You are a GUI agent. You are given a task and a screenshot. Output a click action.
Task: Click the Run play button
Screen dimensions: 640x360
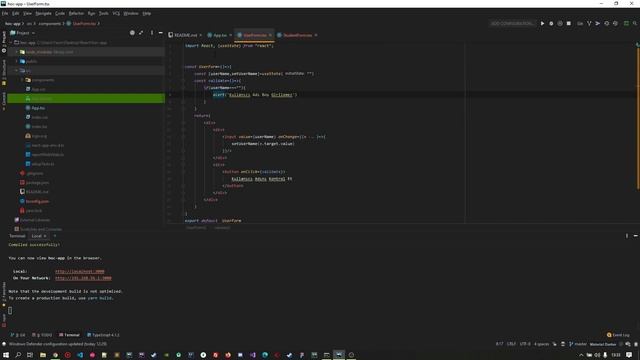click(x=542, y=24)
